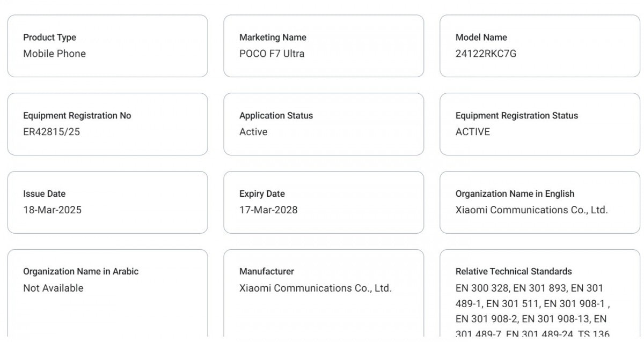Click the Equipment Registration Status heading
644x342 pixels.
(x=516, y=116)
